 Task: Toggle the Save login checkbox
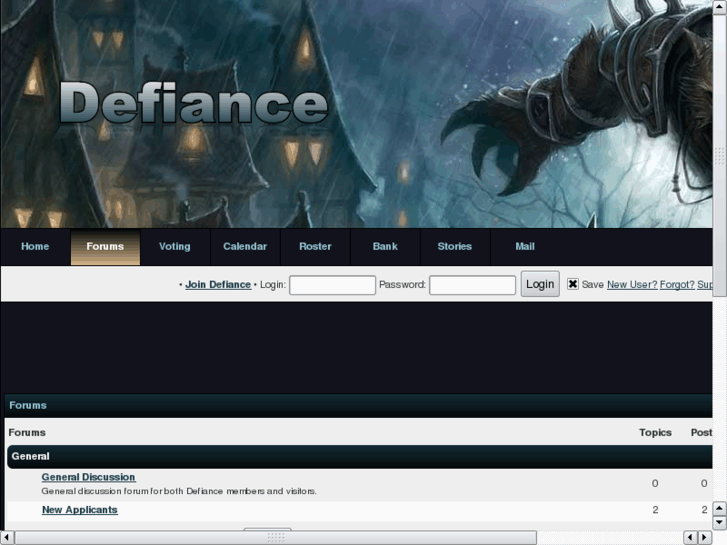[x=573, y=284]
